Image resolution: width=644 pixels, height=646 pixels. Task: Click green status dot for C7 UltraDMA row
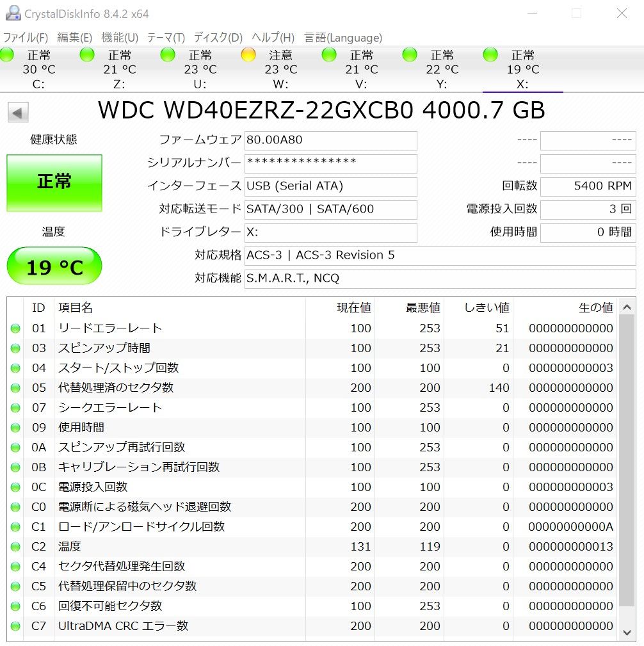pos(15,626)
